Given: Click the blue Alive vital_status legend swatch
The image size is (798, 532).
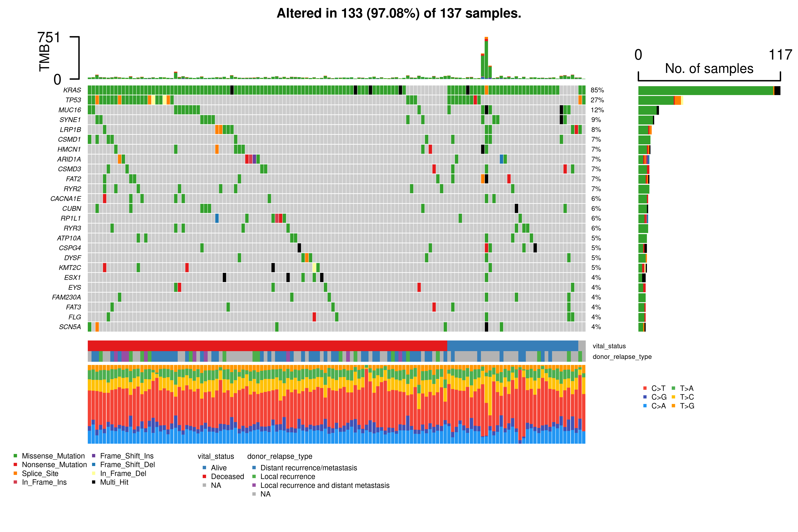Looking at the screenshot, I should coord(204,468).
